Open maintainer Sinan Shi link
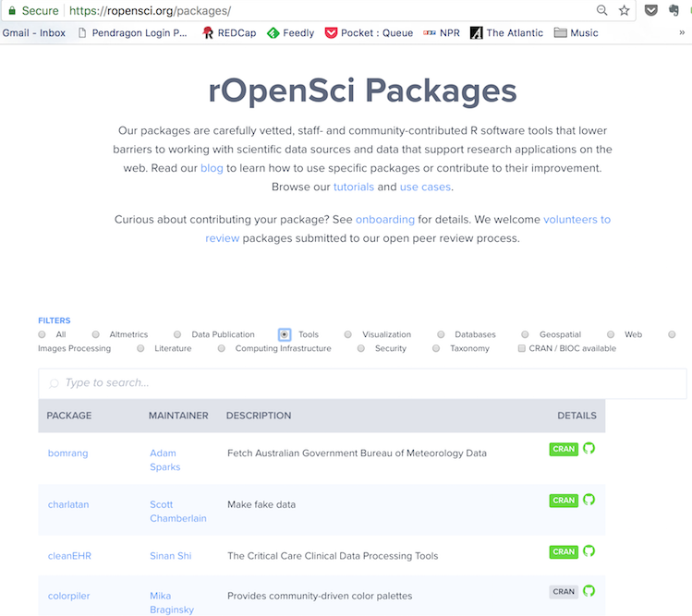The width and height of the screenshot is (692, 616). pyautogui.click(x=171, y=556)
